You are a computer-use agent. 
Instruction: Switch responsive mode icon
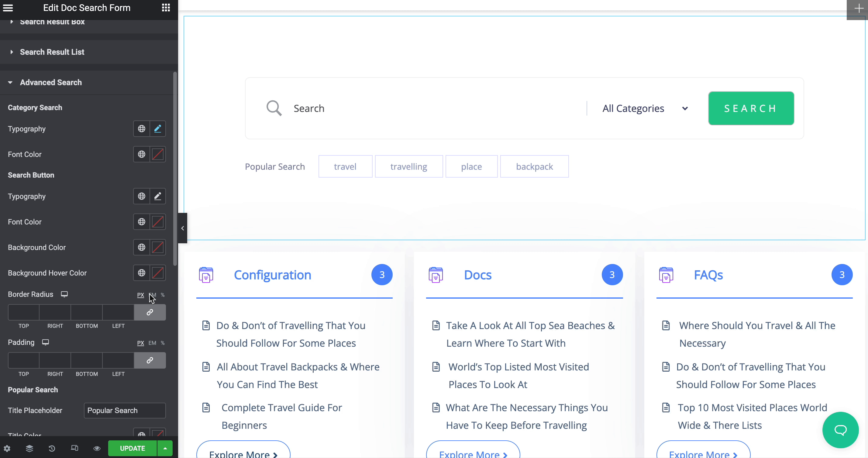pos(74,448)
